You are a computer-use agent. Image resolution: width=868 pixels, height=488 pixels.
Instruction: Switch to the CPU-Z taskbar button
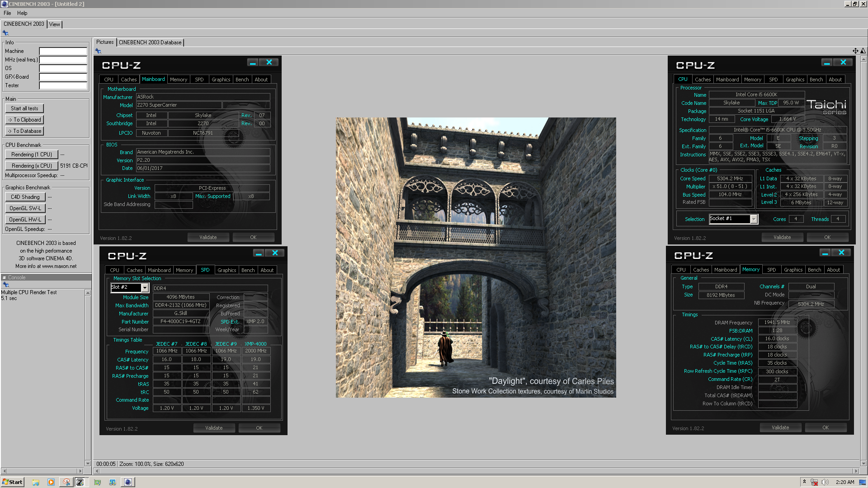coord(80,482)
